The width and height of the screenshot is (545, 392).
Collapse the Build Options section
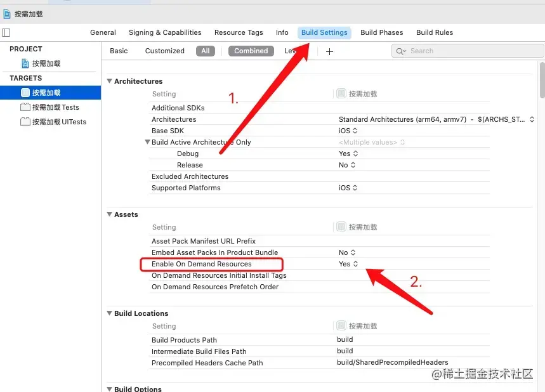tap(110, 389)
